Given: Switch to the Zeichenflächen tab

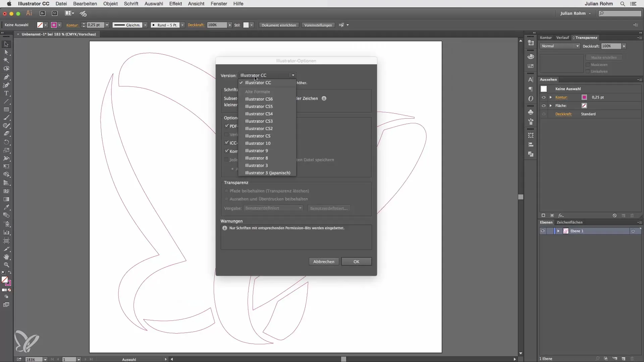Looking at the screenshot, I should pyautogui.click(x=570, y=222).
